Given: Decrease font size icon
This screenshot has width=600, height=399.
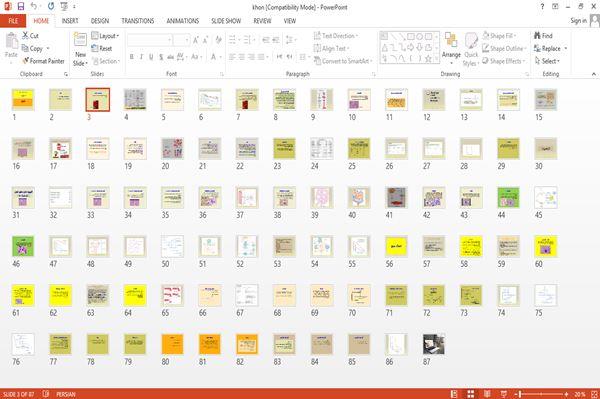Looking at the screenshot, I should click(205, 40).
